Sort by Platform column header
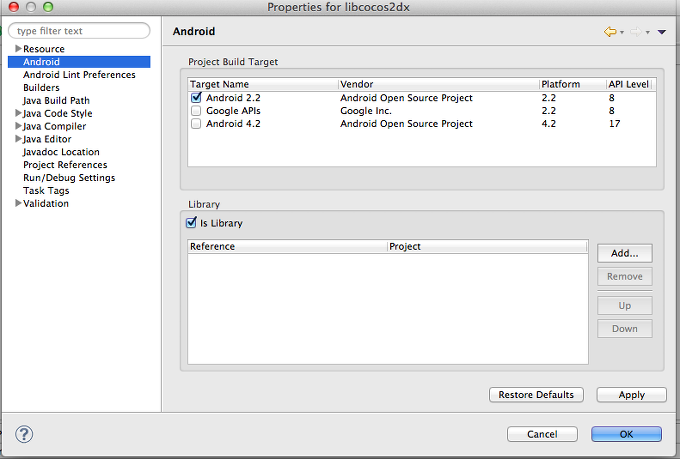This screenshot has height=459, width=680. [573, 84]
